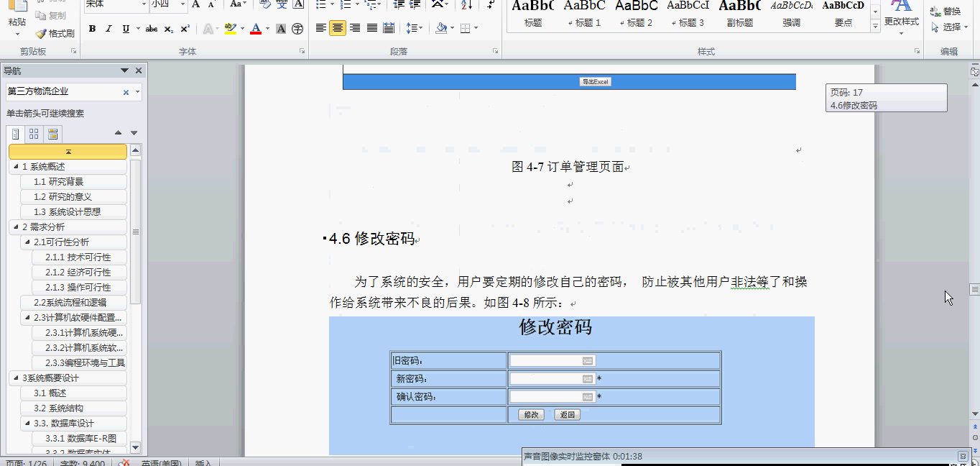Open the font size dropdown
The width and height of the screenshot is (980, 466).
click(182, 5)
